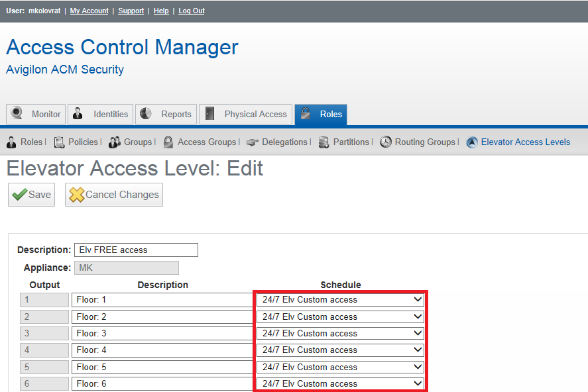
Task: Click the Access Groups icon
Action: point(167,142)
